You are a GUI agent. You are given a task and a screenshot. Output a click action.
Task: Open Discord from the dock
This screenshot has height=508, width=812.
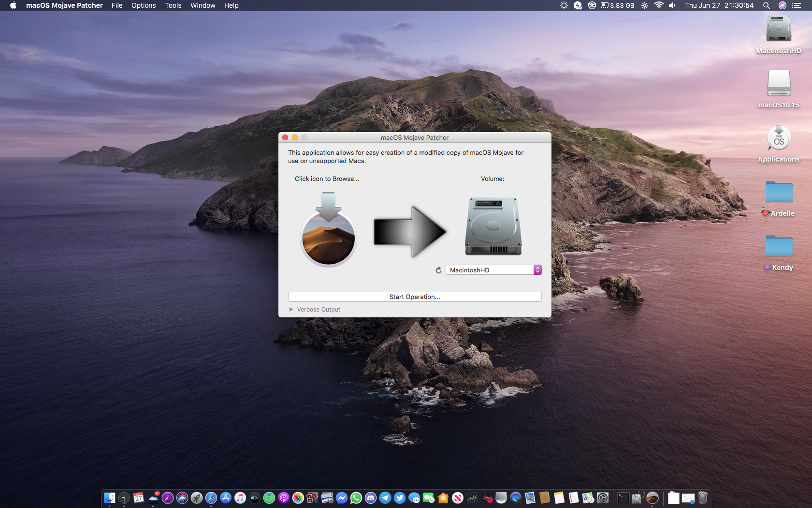tap(371, 497)
